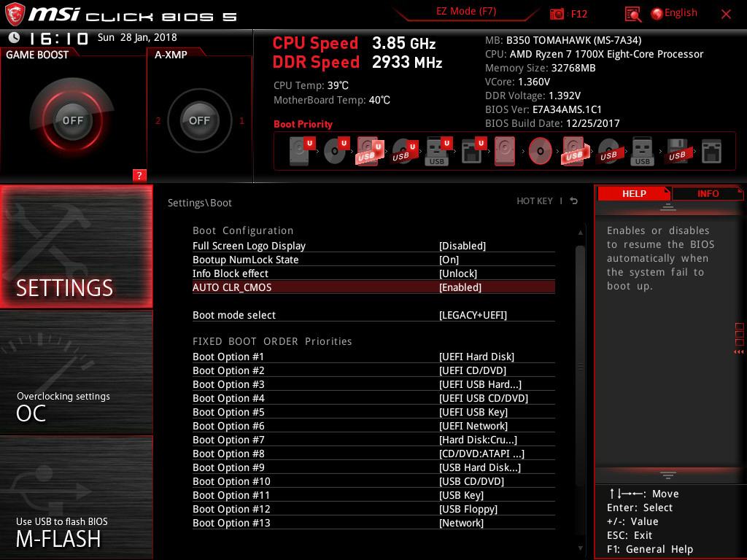Click the legacy CD/DVD boot icon (no U badge)
Viewport: 747px width, 560px height.
pyautogui.click(x=540, y=151)
